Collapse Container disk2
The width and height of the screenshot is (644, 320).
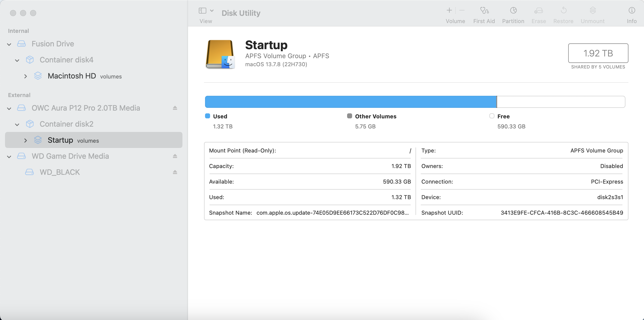[x=17, y=125]
